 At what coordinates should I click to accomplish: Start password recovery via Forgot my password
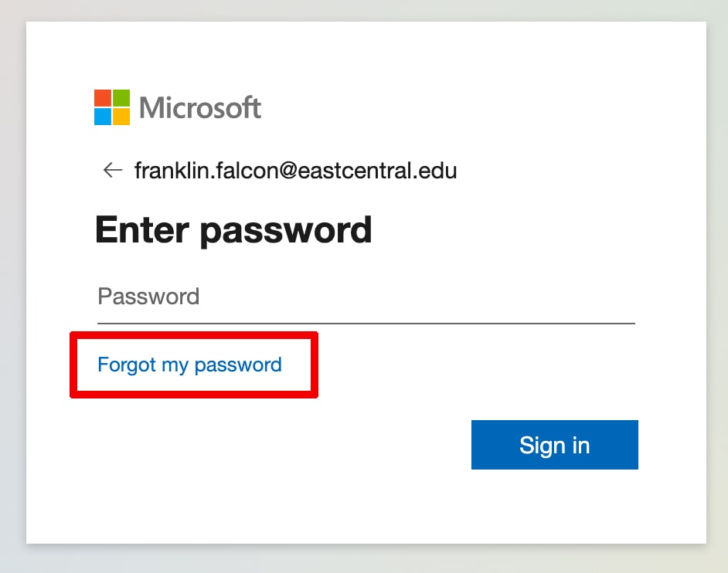189,364
